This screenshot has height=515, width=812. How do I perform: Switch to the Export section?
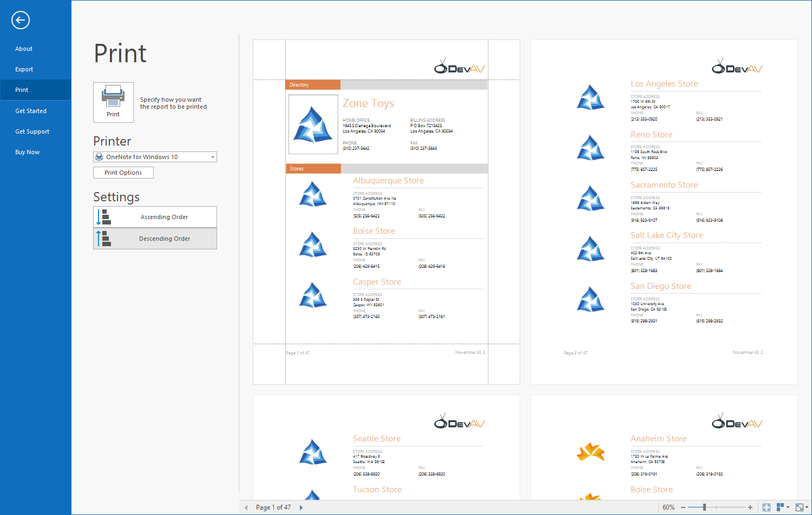(x=24, y=69)
